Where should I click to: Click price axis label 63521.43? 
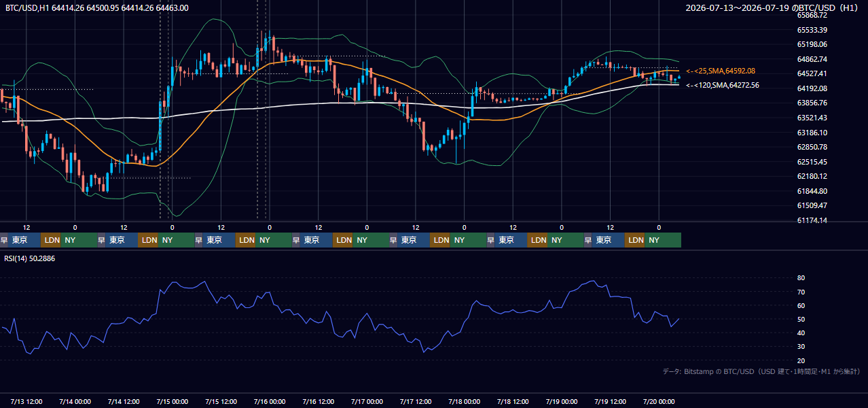tap(812, 118)
